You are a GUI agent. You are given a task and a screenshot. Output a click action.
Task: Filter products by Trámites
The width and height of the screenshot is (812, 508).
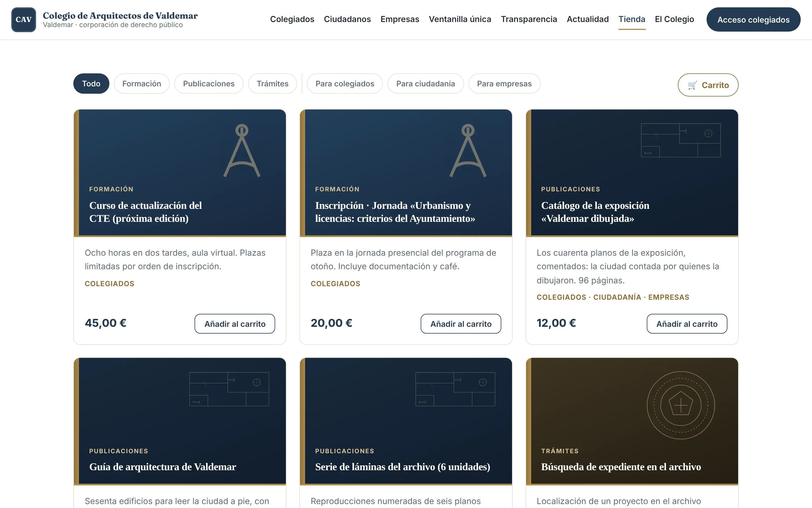(272, 84)
